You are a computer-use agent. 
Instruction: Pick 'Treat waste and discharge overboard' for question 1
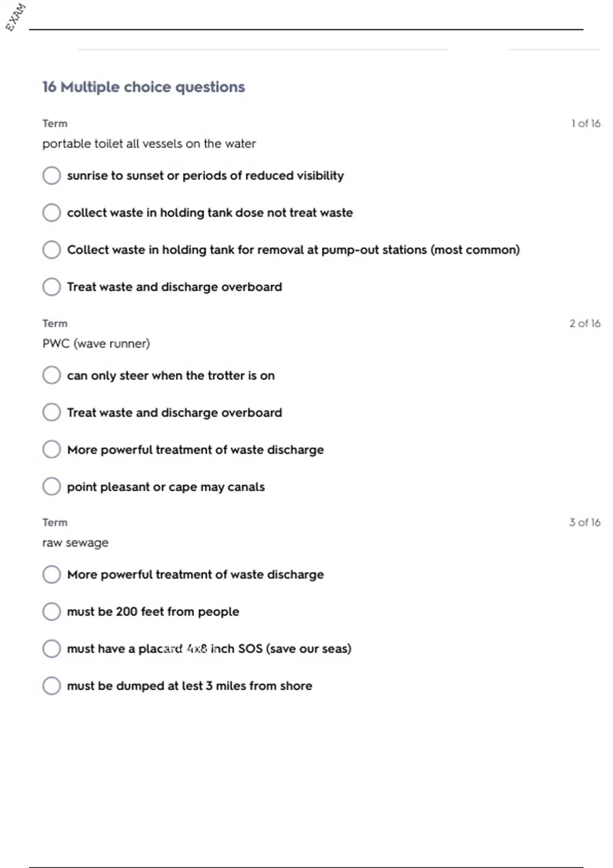click(x=52, y=287)
